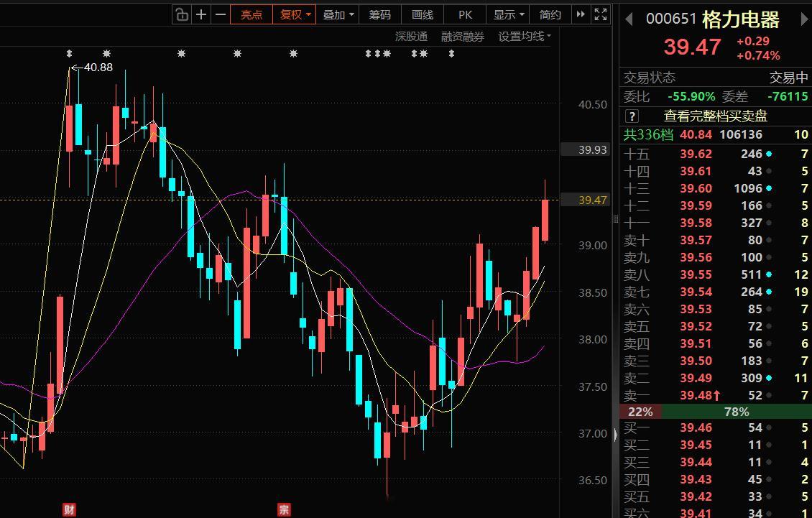Open 复权 adjustment dropdown
The width and height of the screenshot is (812, 518).
[295, 14]
